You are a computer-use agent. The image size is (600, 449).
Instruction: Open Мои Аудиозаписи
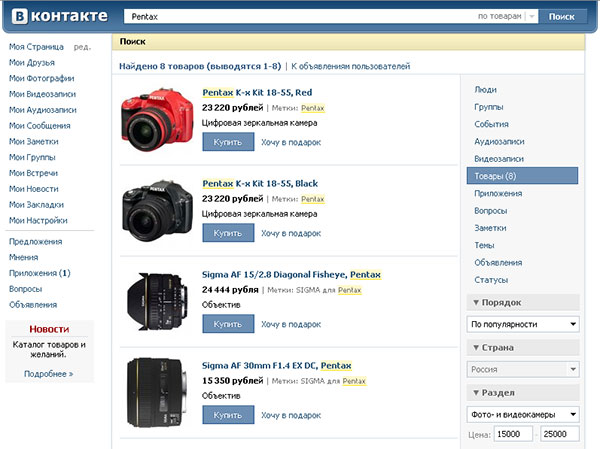point(42,110)
